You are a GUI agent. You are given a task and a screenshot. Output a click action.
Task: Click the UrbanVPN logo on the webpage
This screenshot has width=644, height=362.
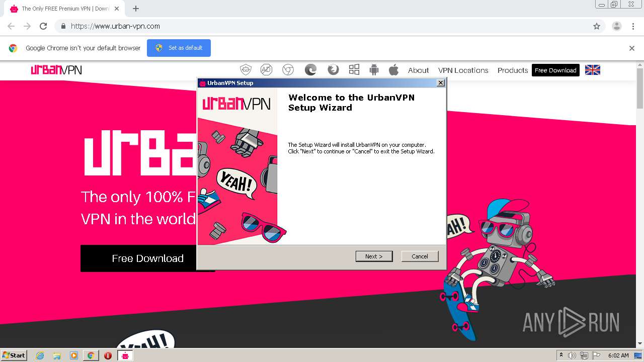[56, 70]
